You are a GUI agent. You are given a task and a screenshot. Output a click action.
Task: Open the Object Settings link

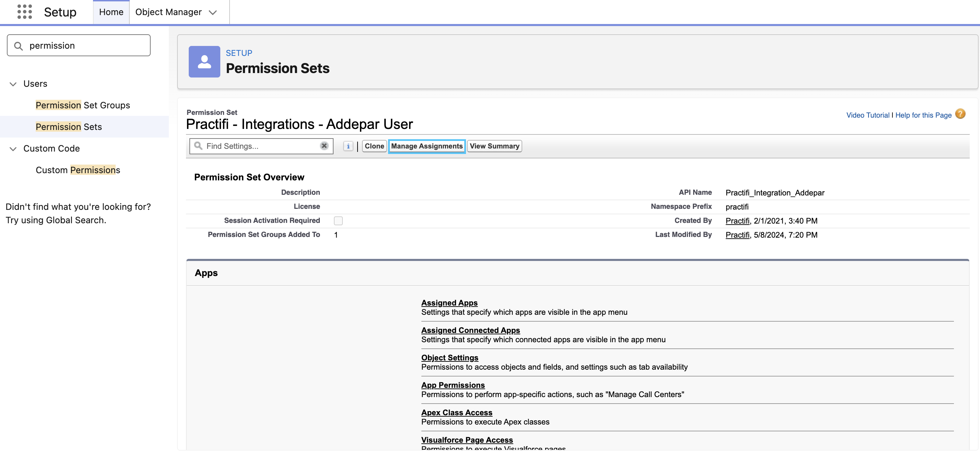tap(450, 357)
